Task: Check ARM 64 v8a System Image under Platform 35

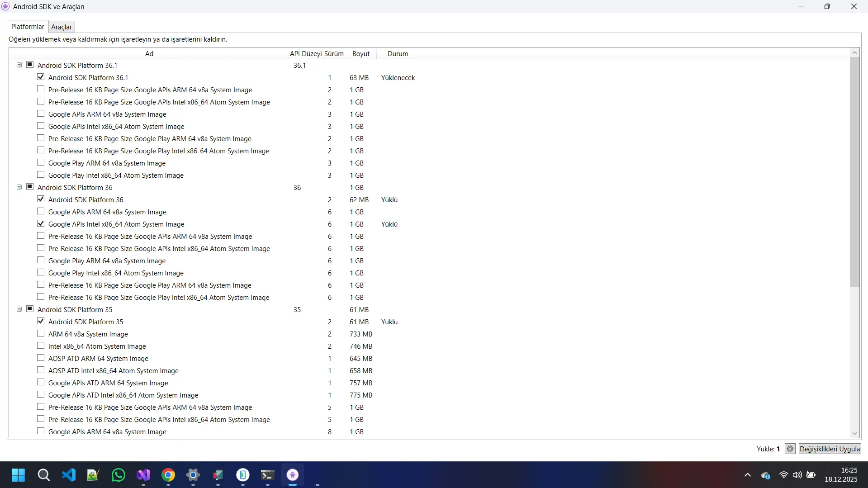Action: pyautogui.click(x=41, y=333)
